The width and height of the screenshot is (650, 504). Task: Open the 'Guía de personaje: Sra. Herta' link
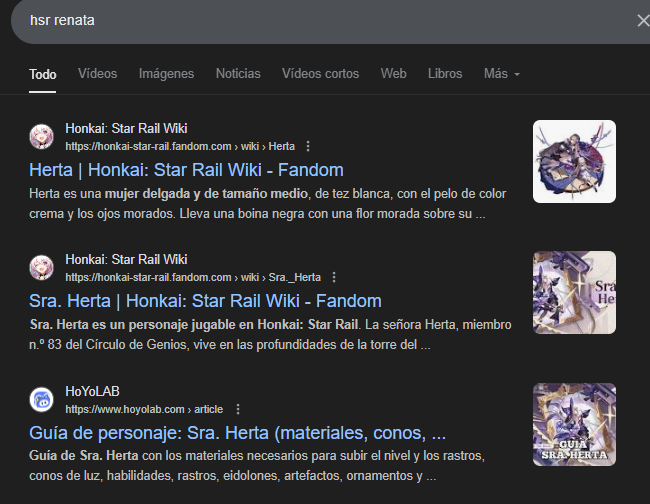coord(238,433)
